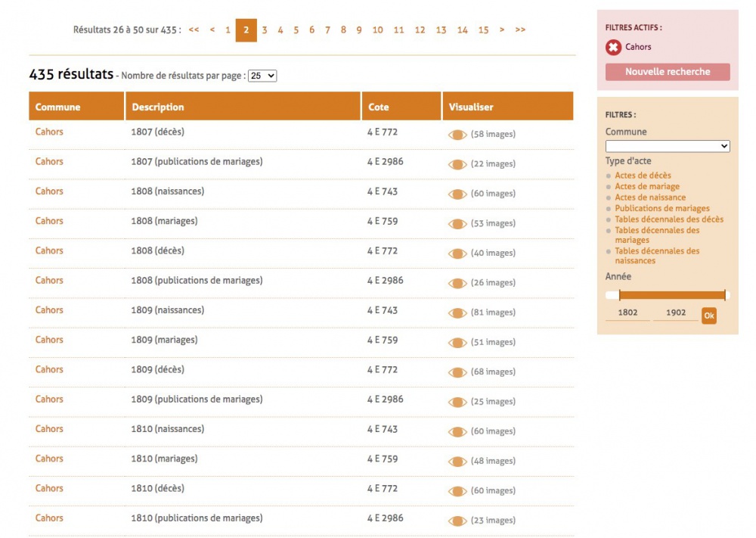This screenshot has height=538, width=756.
Task: Click eye icon for 1808 (mariages) row
Action: pos(457,224)
